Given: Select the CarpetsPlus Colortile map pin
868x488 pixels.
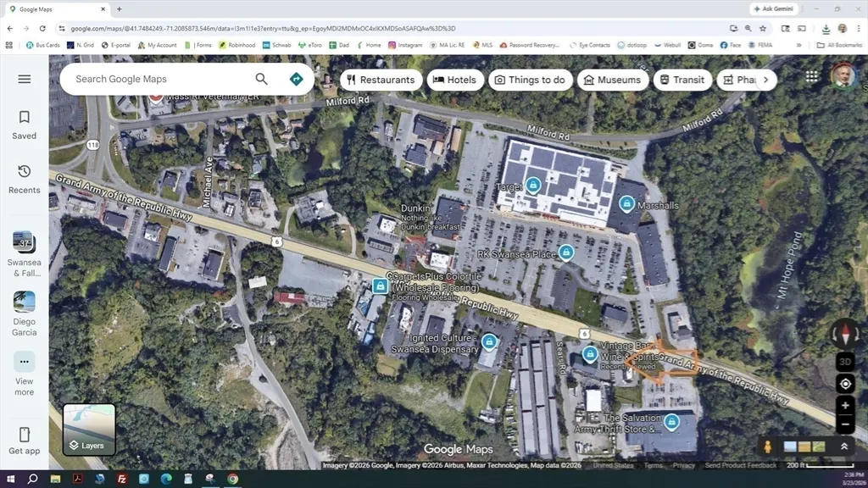Looking at the screenshot, I should click(380, 286).
